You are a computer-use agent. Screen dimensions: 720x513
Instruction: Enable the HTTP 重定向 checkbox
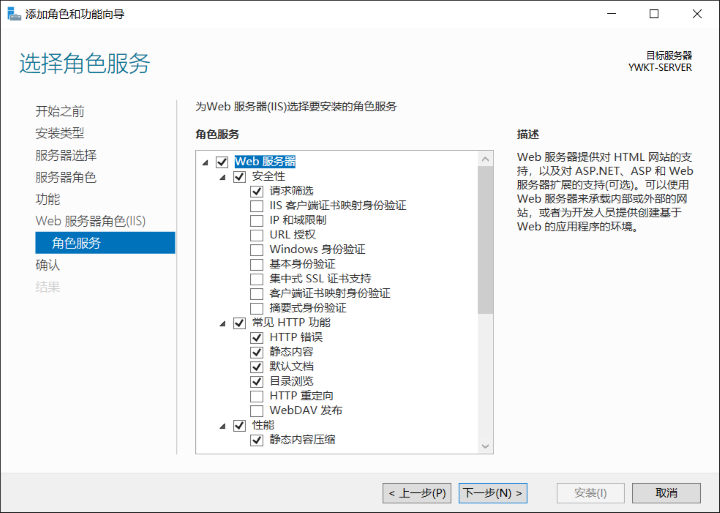(x=257, y=396)
